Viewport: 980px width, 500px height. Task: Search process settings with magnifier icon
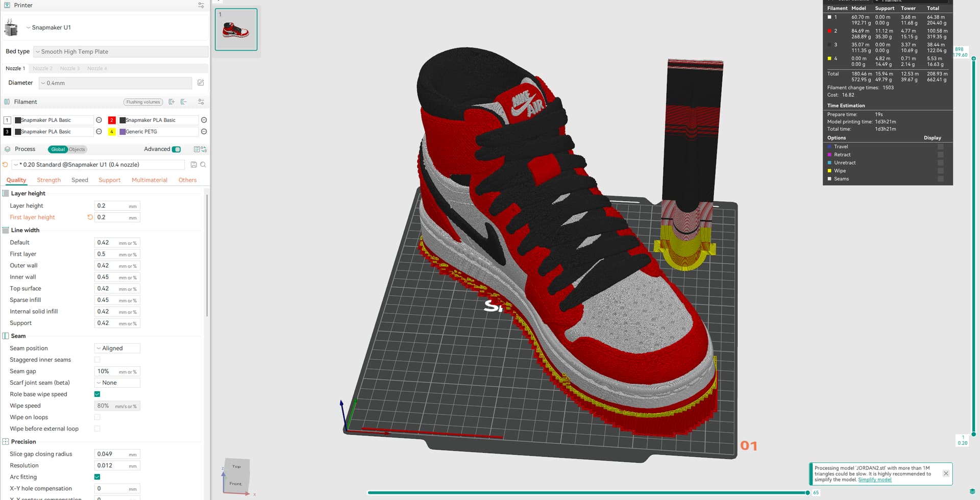pyautogui.click(x=203, y=165)
